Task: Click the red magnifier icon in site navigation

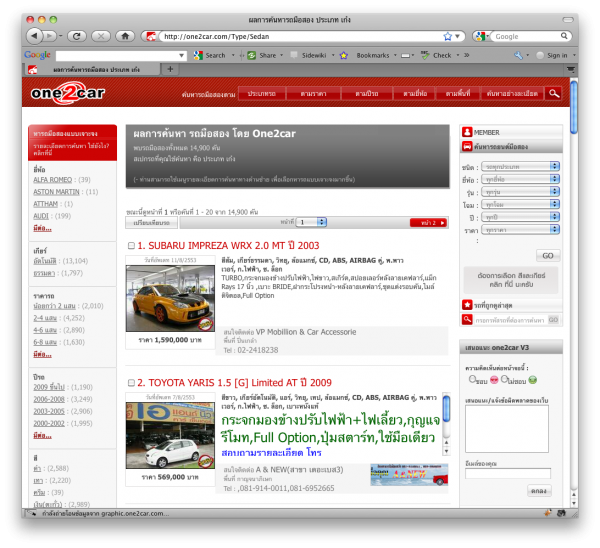Action: click(553, 93)
